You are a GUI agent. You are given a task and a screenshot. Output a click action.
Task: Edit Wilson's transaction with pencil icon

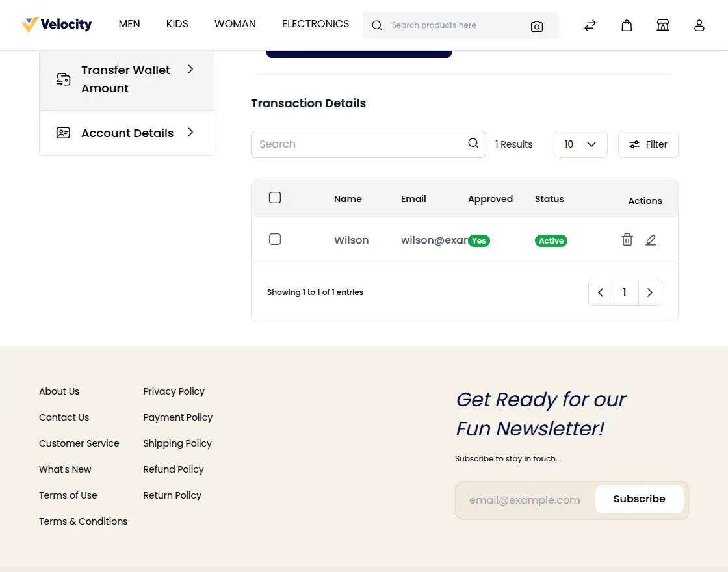tap(651, 240)
